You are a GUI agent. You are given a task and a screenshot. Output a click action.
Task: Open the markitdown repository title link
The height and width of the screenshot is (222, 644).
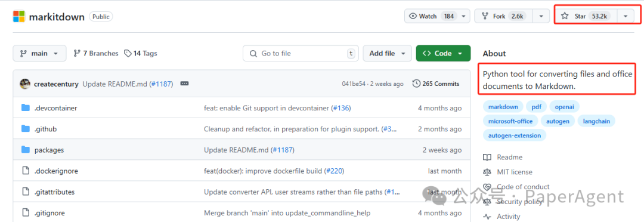click(57, 17)
